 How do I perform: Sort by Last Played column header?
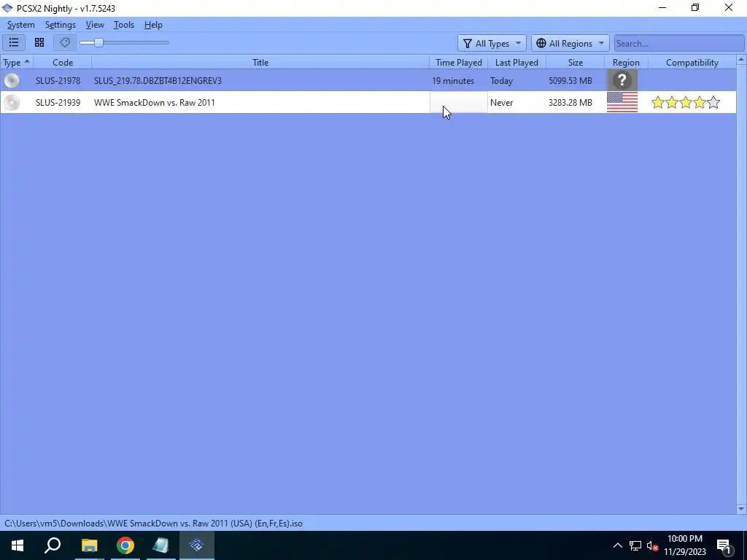pyautogui.click(x=517, y=63)
